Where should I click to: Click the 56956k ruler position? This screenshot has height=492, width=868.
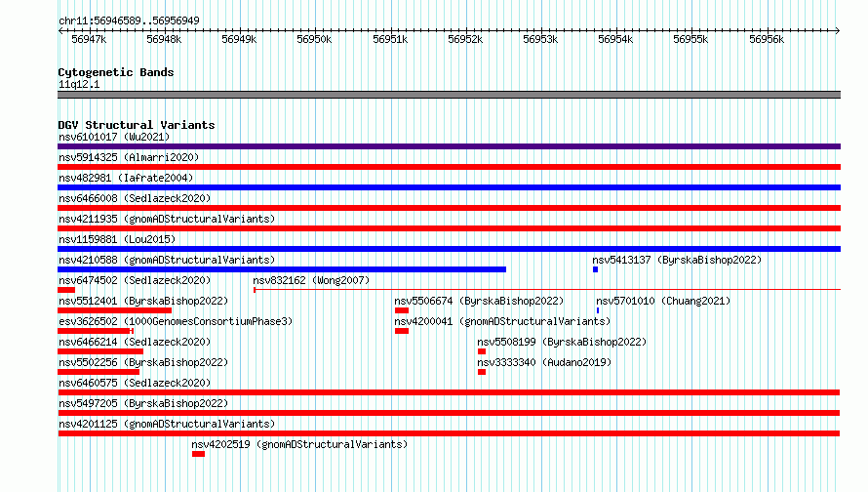[767, 39]
